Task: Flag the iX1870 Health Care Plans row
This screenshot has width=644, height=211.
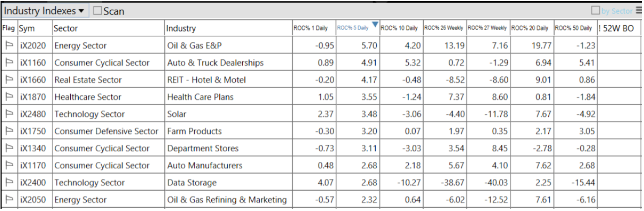Action: [x=9, y=97]
